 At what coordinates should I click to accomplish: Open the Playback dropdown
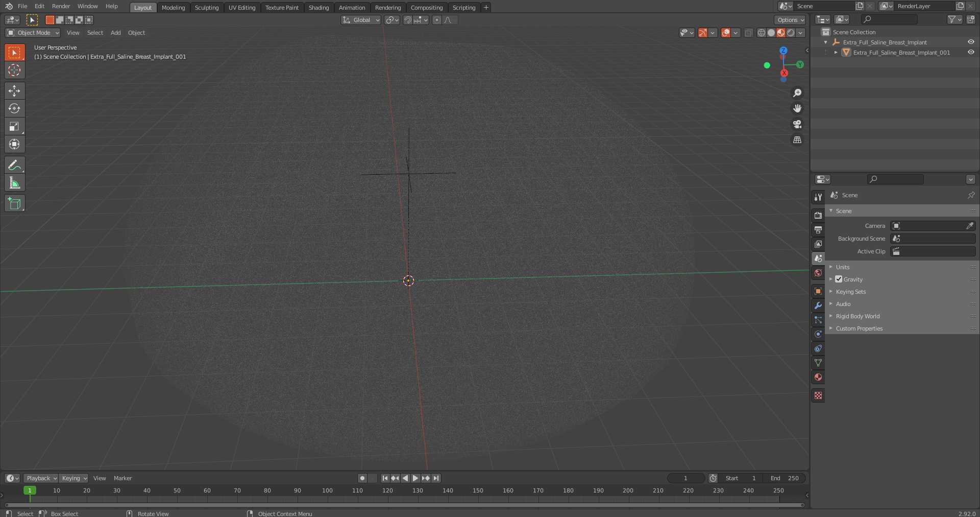click(41, 478)
